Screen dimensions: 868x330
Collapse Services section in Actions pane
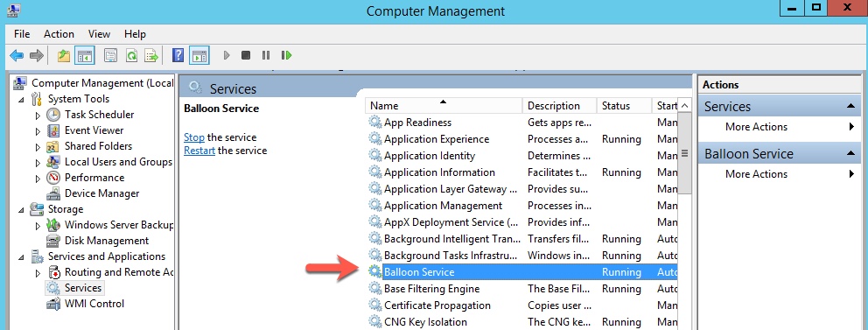tap(850, 106)
